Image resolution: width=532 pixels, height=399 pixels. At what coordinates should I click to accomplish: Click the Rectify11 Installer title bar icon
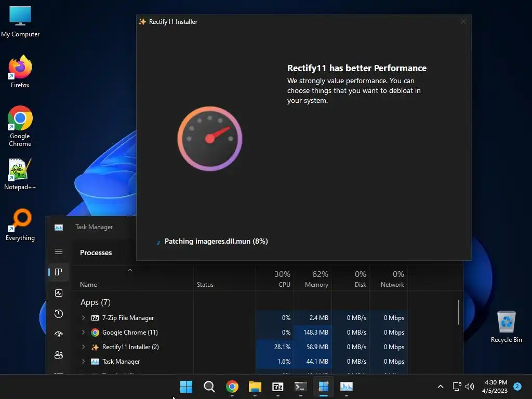tap(142, 22)
